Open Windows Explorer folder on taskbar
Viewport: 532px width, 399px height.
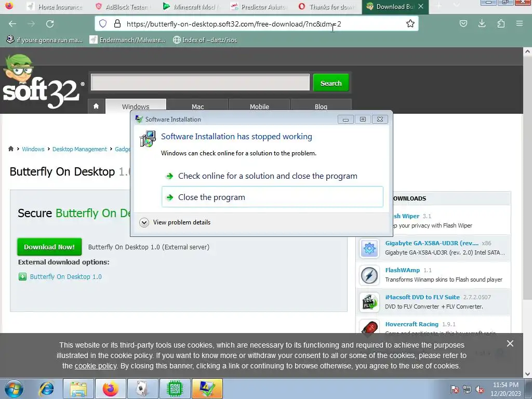coord(78,389)
